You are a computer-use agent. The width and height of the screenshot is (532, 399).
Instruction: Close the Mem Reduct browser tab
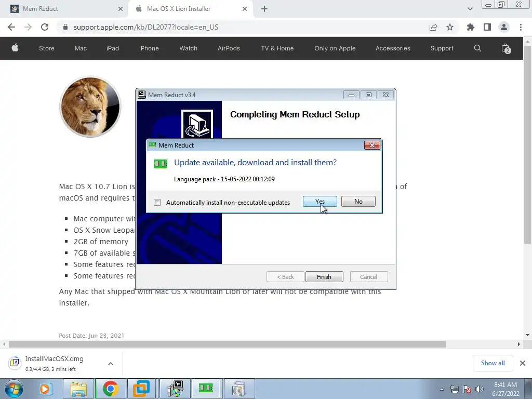tap(121, 9)
